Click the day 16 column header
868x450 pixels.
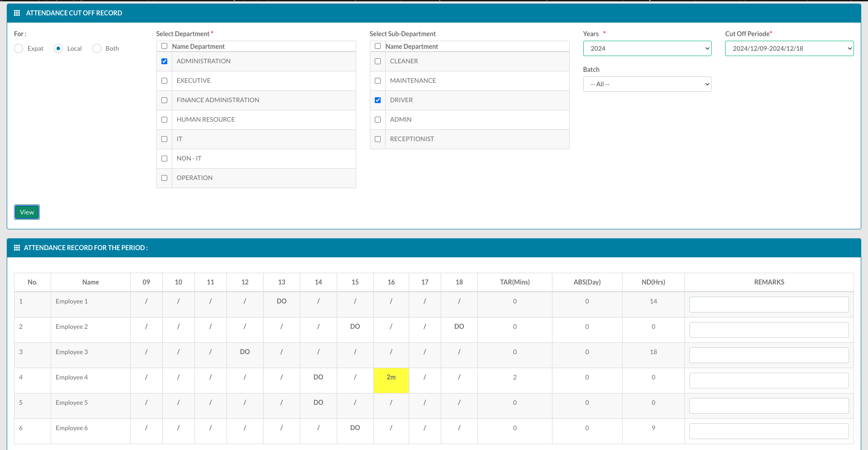pos(391,282)
